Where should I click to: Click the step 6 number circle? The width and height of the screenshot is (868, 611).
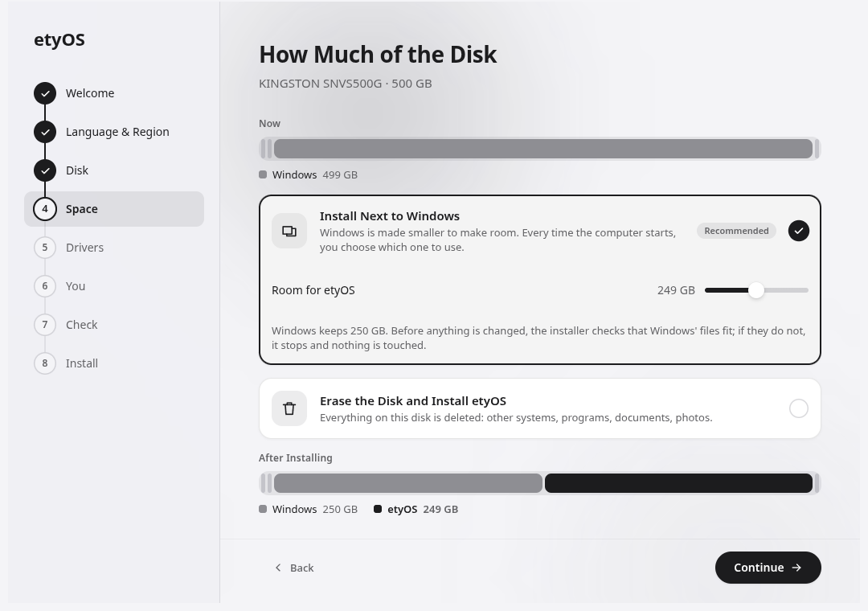[45, 286]
